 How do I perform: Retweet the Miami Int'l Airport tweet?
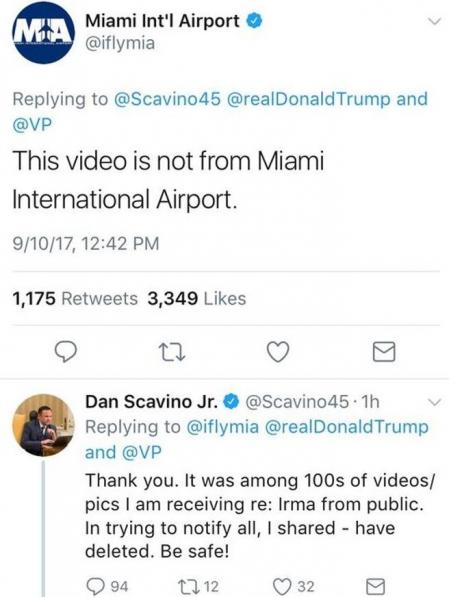(x=172, y=352)
